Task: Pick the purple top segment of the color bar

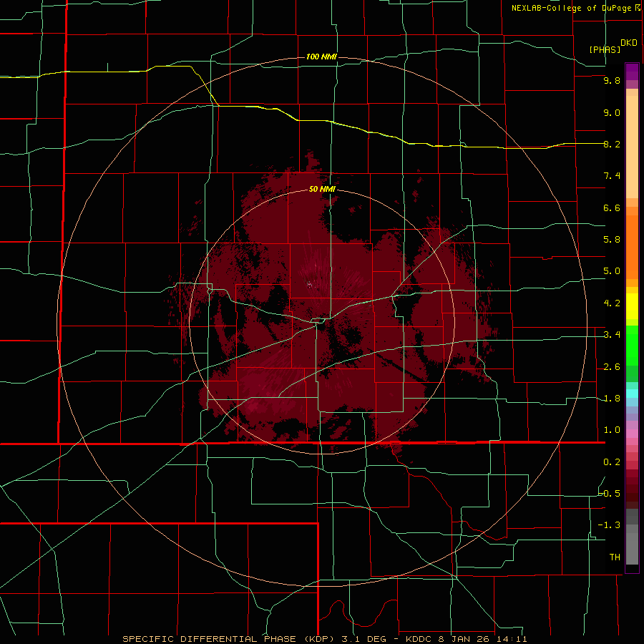Action: point(632,72)
